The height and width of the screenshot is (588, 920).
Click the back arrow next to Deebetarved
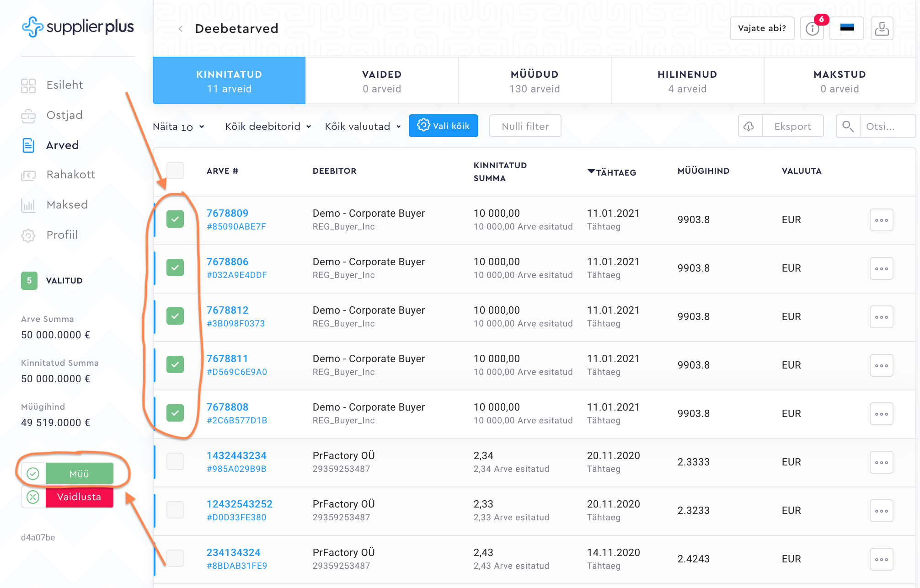click(x=181, y=29)
